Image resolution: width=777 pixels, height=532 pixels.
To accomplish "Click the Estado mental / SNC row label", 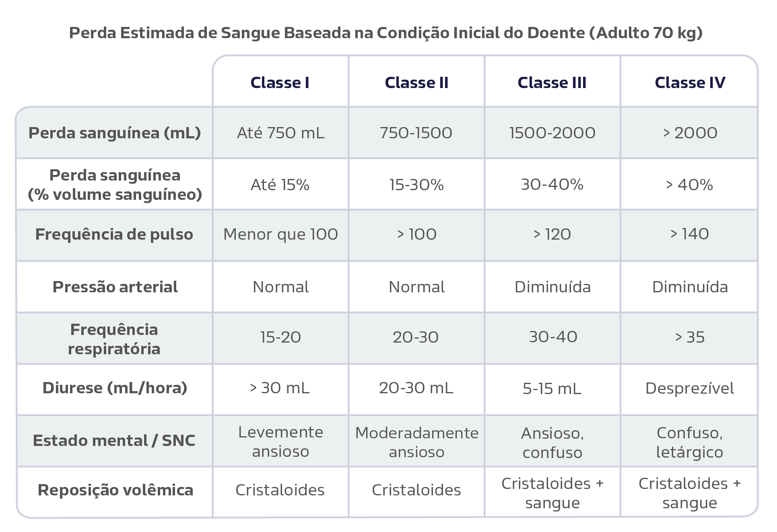I will pos(114,440).
